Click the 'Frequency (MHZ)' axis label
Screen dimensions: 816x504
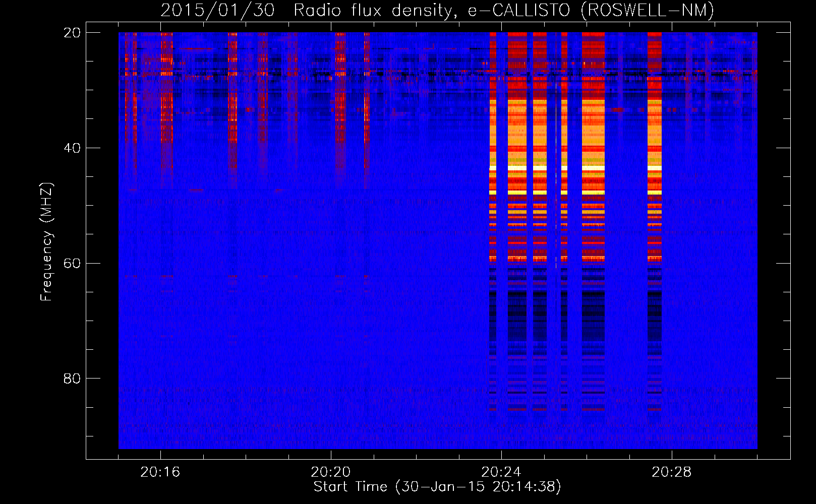[x=46, y=242]
